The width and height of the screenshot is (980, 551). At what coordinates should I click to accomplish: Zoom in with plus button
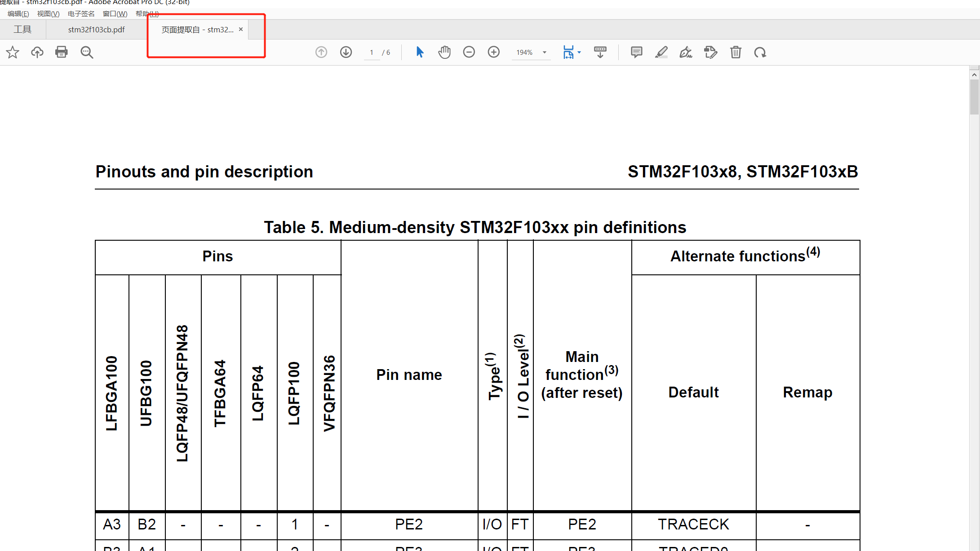[x=494, y=53]
